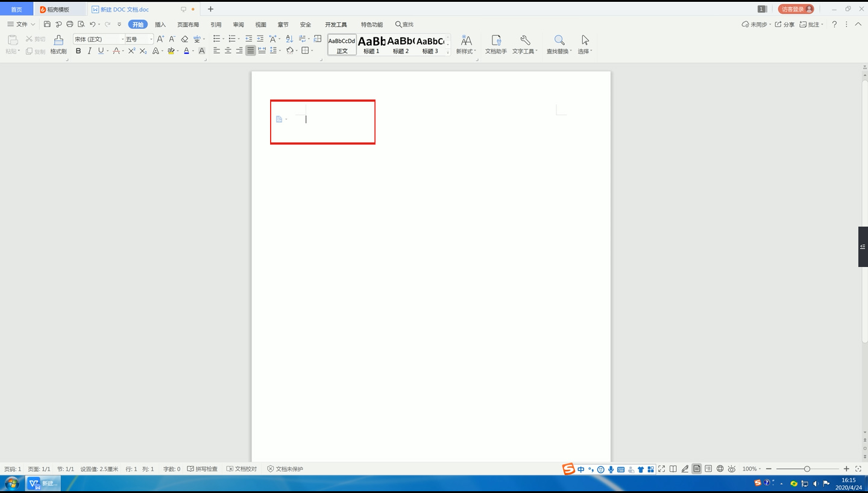The width and height of the screenshot is (868, 493).
Task: Click the guest login (访客登录) button
Action: point(796,9)
